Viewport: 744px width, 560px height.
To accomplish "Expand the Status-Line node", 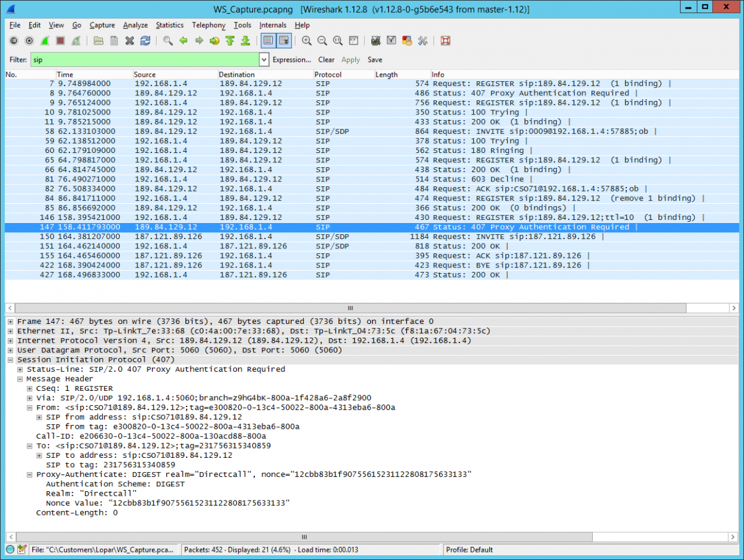I will (20, 369).
